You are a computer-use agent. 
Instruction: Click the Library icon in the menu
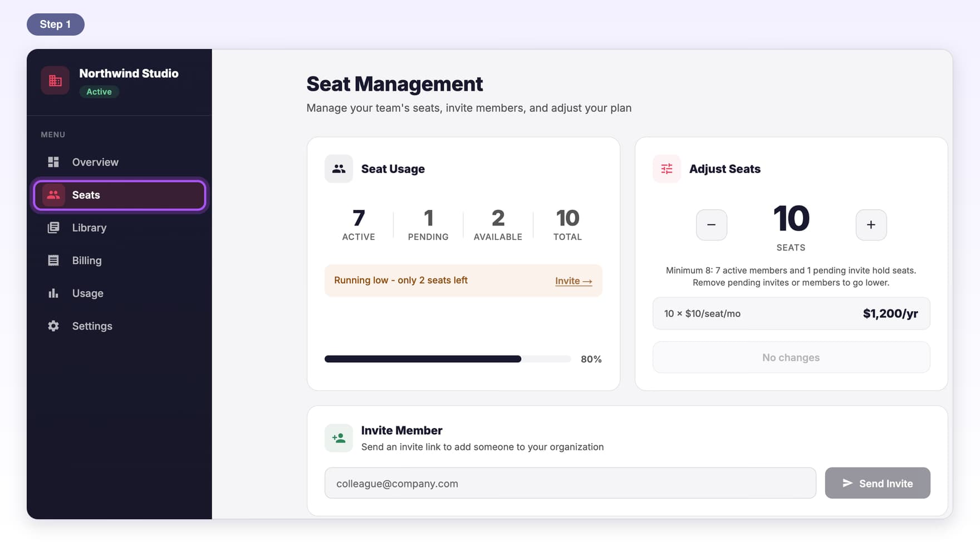53,228
